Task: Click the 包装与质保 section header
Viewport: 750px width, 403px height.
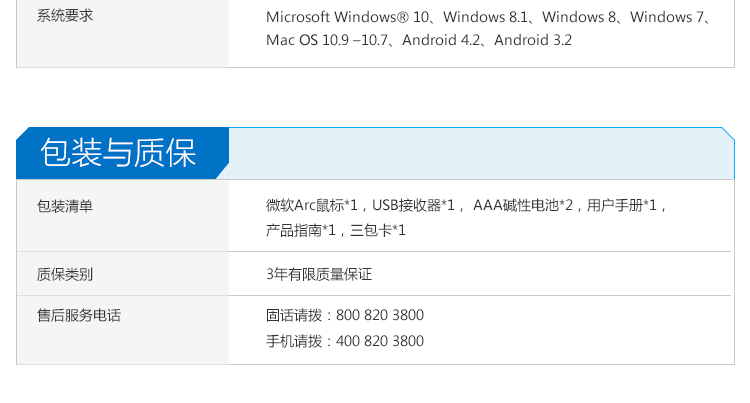Action: [118, 154]
